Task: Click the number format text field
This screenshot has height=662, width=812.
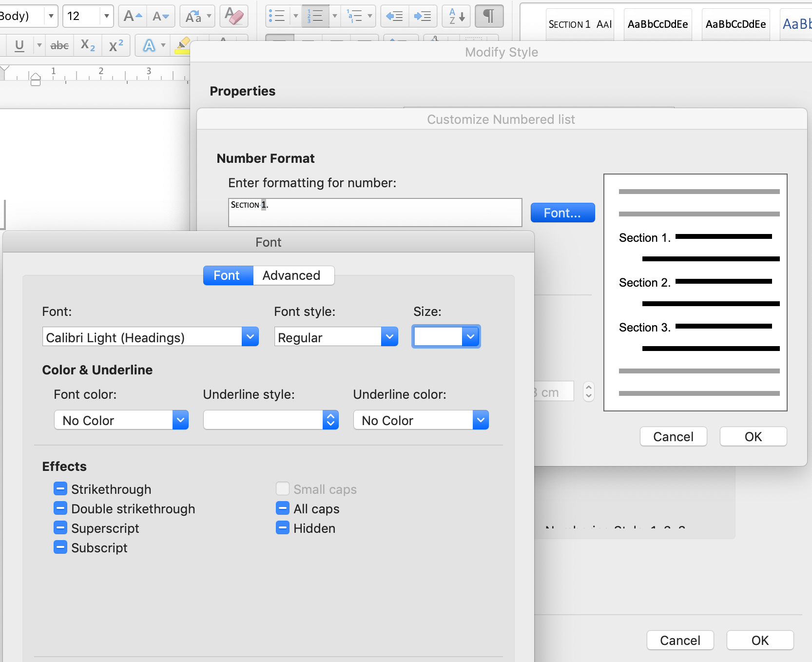Action: pyautogui.click(x=375, y=212)
